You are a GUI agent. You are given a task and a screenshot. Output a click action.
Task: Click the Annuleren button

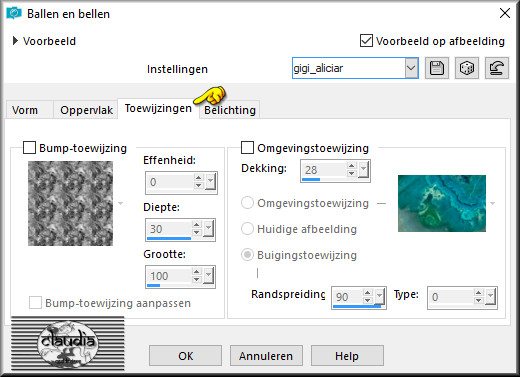pos(266,356)
